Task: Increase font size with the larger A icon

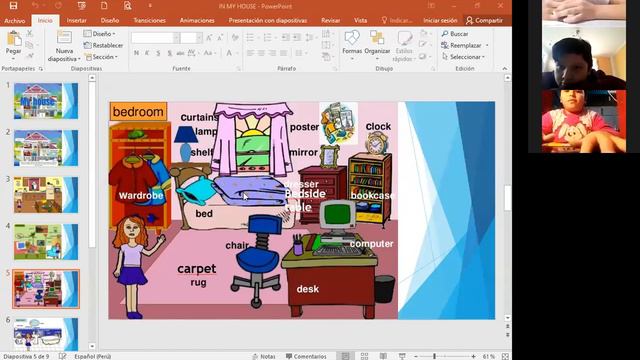Action: tap(209, 38)
